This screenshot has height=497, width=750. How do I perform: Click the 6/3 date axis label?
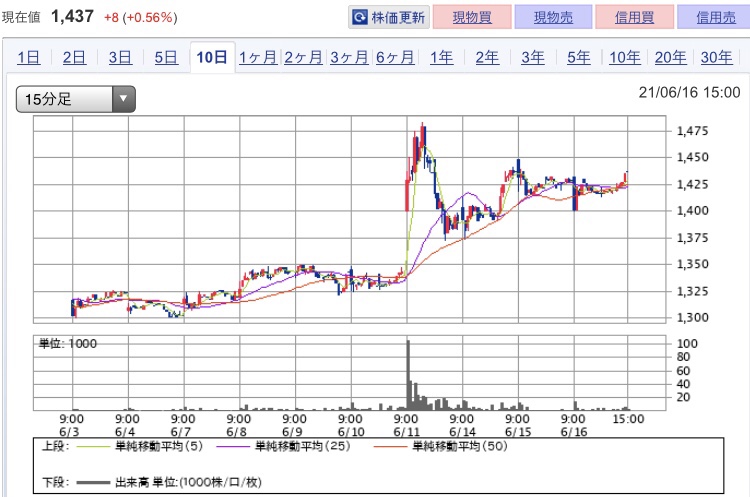[69, 432]
